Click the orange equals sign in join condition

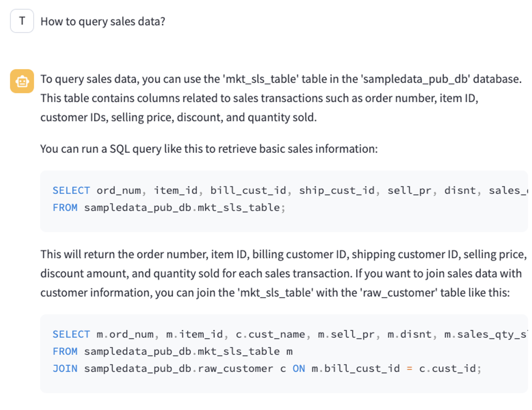coord(410,368)
